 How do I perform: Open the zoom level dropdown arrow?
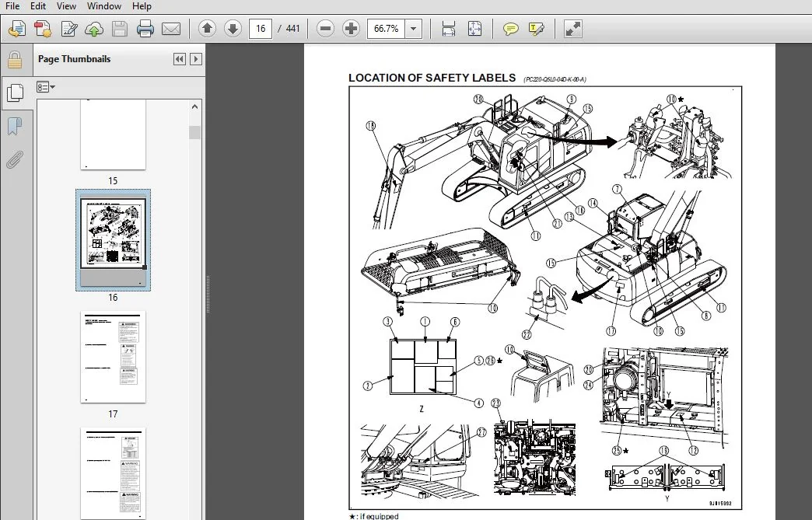pyautogui.click(x=413, y=29)
